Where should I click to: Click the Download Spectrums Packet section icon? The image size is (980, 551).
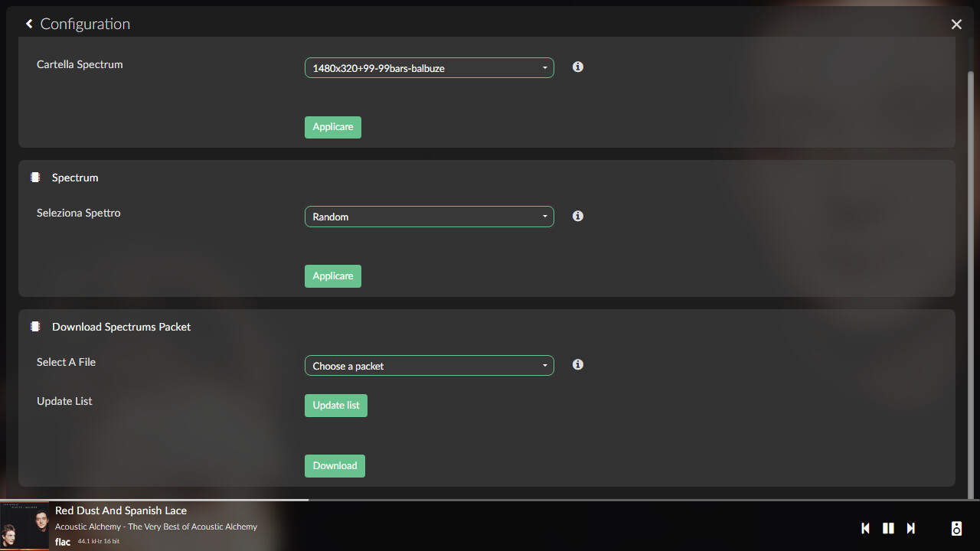(35, 327)
